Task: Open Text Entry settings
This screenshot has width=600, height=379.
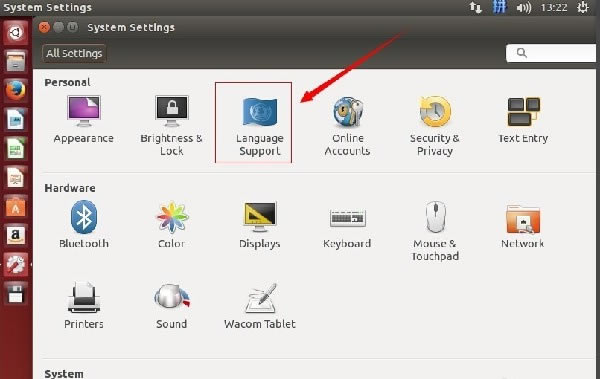Action: (523, 120)
